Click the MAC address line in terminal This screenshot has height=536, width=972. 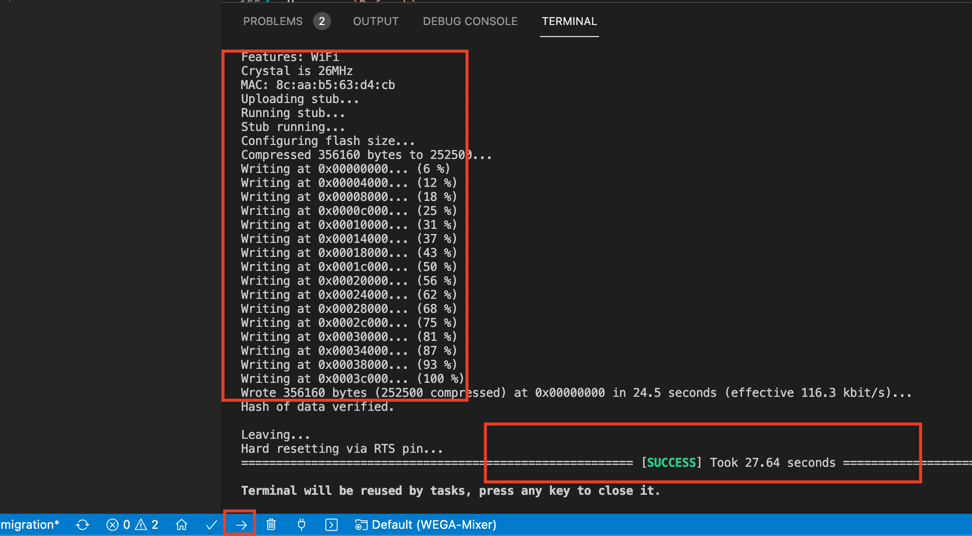click(318, 85)
